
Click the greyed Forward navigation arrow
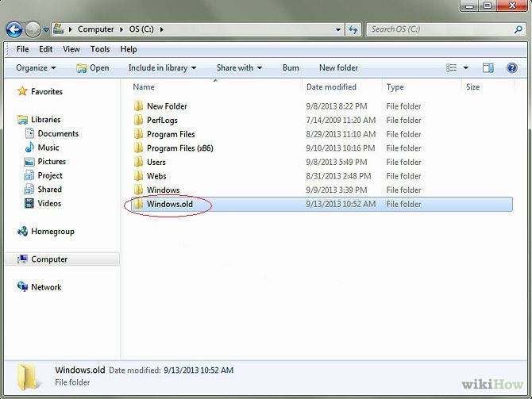coord(33,29)
